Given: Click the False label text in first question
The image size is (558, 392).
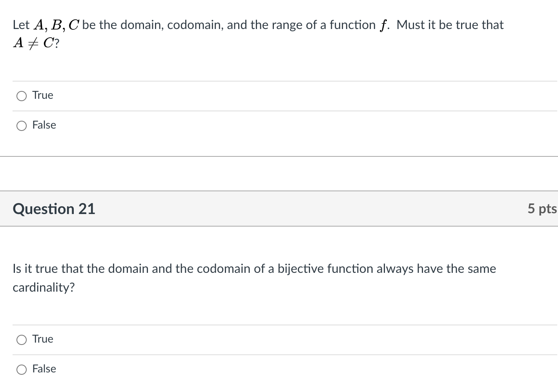Looking at the screenshot, I should [x=44, y=125].
